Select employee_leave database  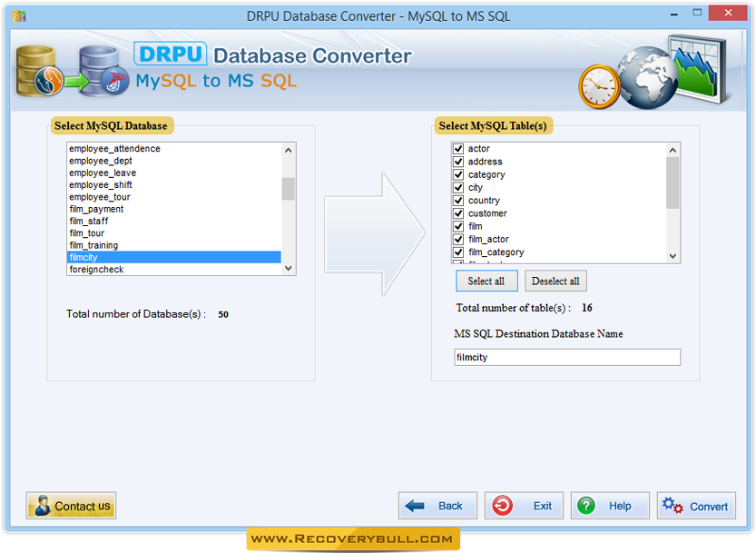174,173
